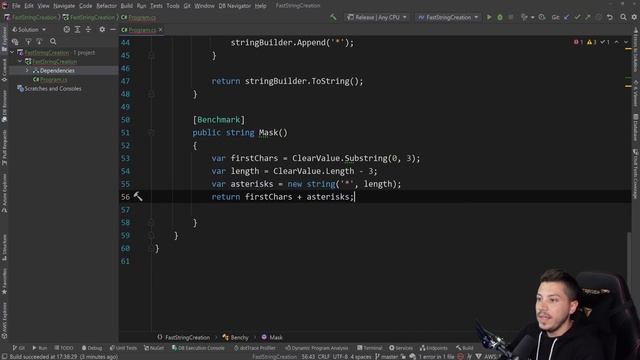Image resolution: width=640 pixels, height=360 pixels.
Task: Click the Git commit checkmark icon
Action: [x=577, y=17]
